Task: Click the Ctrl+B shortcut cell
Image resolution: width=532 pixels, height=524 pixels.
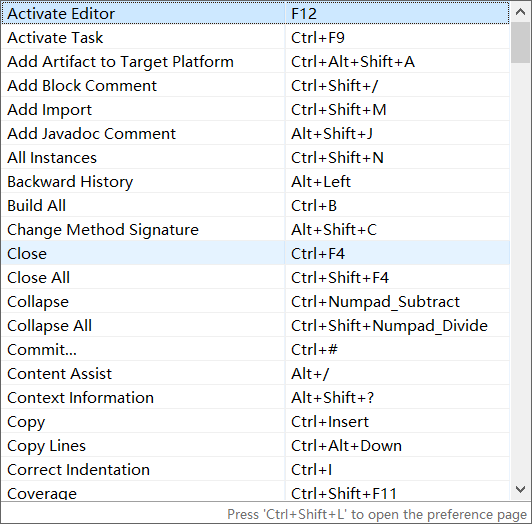Action: 397,206
